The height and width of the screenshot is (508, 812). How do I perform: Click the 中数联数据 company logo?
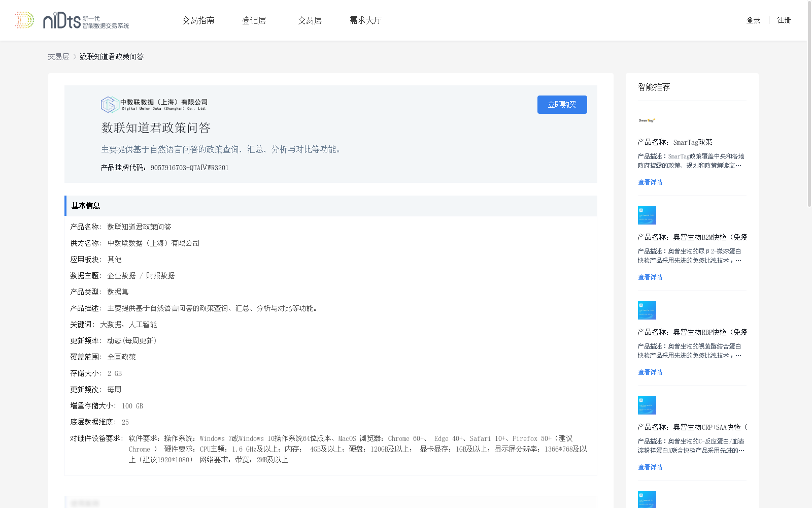pyautogui.click(x=154, y=105)
